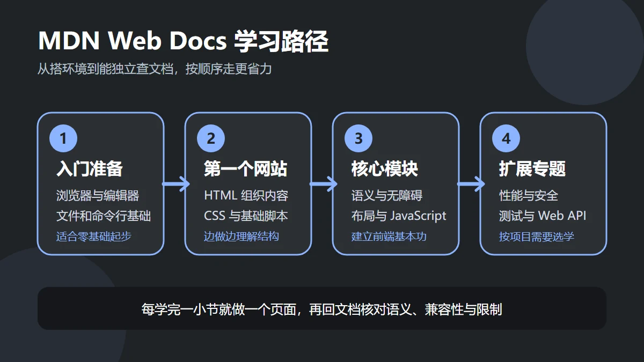The width and height of the screenshot is (644, 362).
Task: Click the line '浏览器与编辑器'
Action: (x=98, y=196)
